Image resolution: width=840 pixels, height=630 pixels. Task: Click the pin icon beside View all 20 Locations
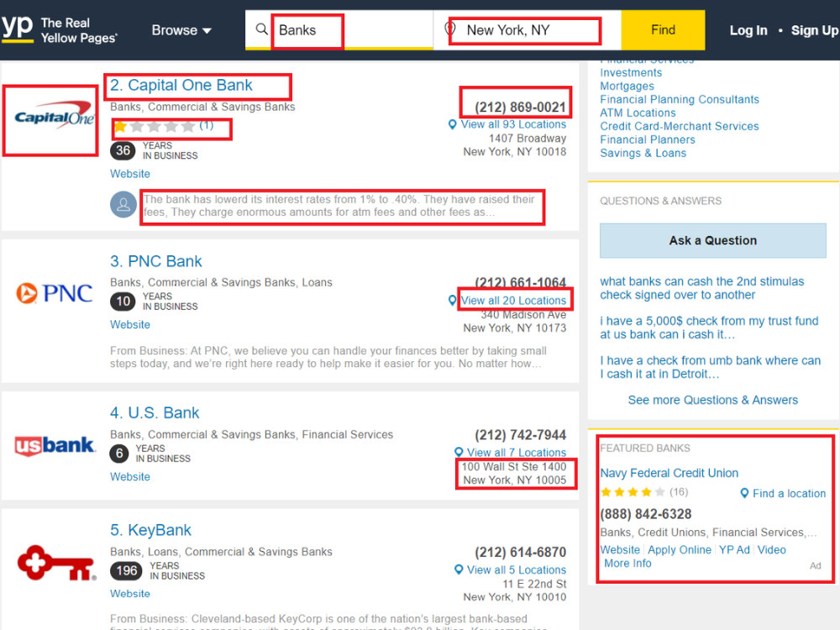[453, 301]
